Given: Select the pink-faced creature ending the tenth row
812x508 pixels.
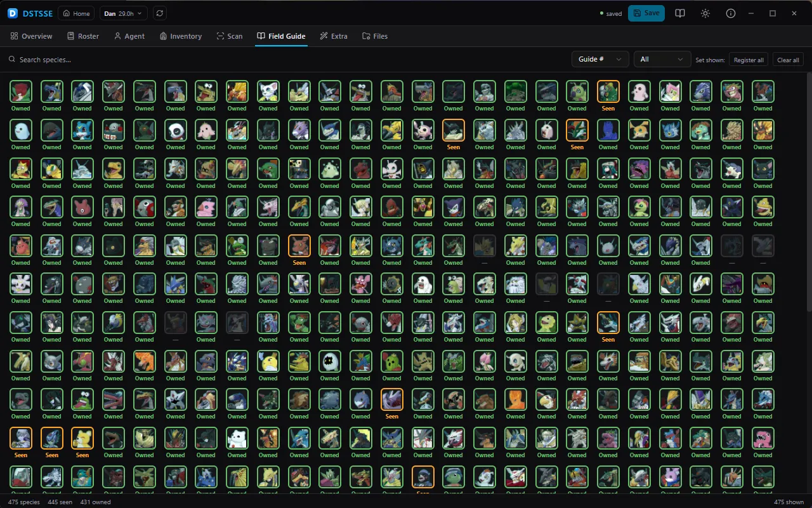Looking at the screenshot, I should pyautogui.click(x=763, y=438).
